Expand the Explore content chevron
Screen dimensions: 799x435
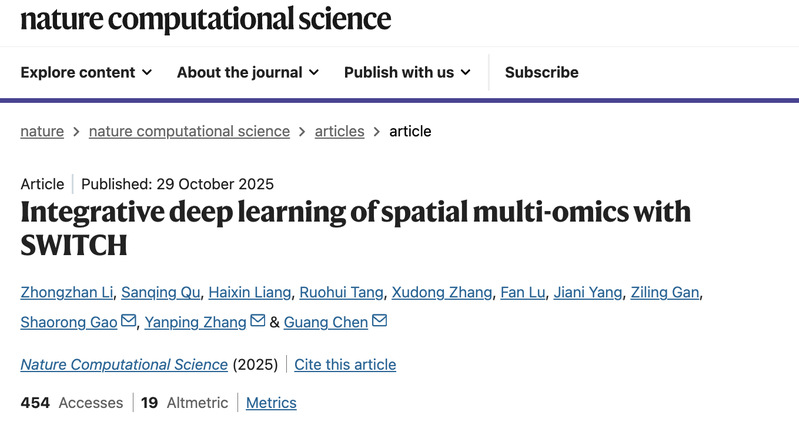(147, 72)
